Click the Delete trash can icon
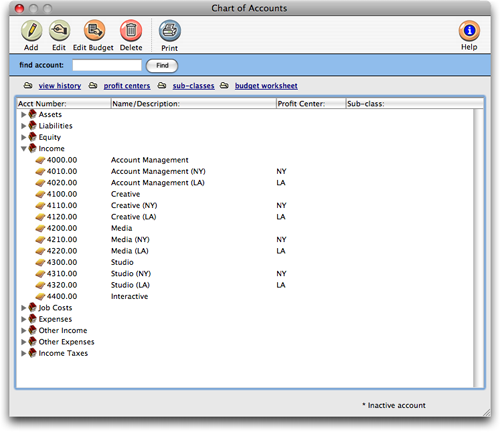This screenshot has height=432, width=500. [131, 30]
